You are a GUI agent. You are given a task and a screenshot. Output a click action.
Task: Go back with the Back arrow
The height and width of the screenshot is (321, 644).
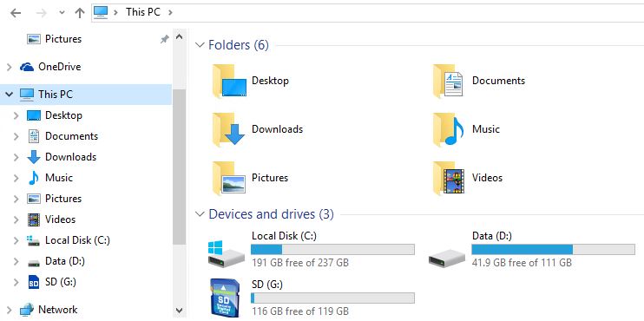[16, 13]
